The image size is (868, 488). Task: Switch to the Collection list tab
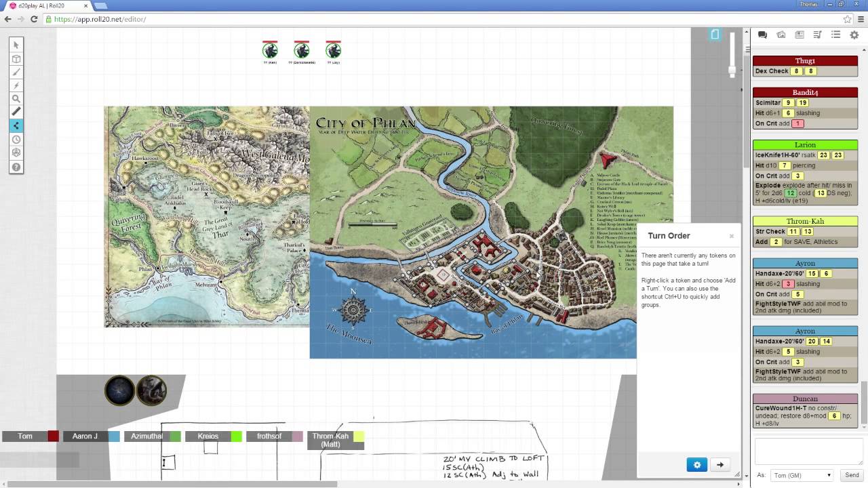pos(836,35)
